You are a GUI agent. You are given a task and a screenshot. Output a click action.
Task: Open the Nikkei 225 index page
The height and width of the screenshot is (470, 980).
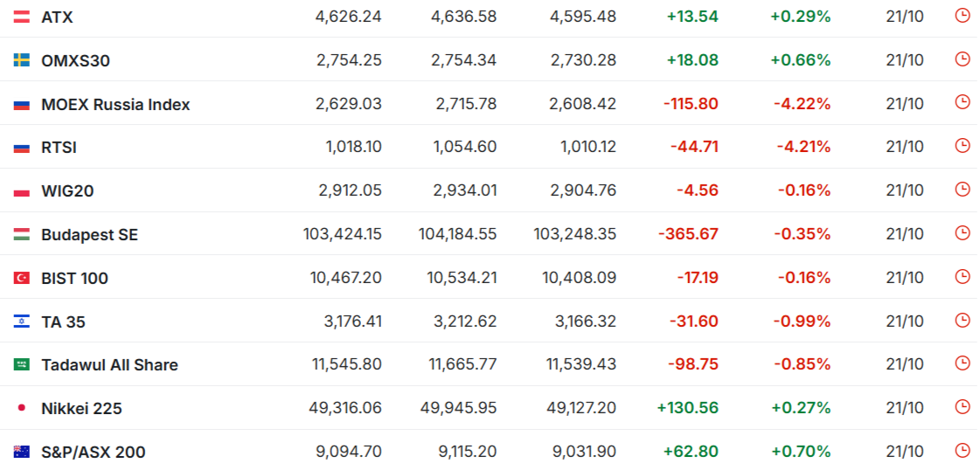81,409
